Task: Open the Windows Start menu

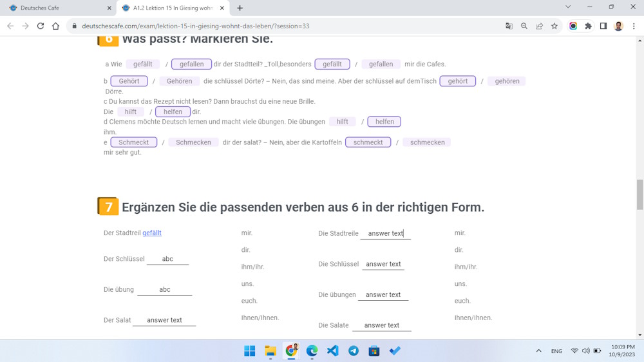Action: pos(250,351)
